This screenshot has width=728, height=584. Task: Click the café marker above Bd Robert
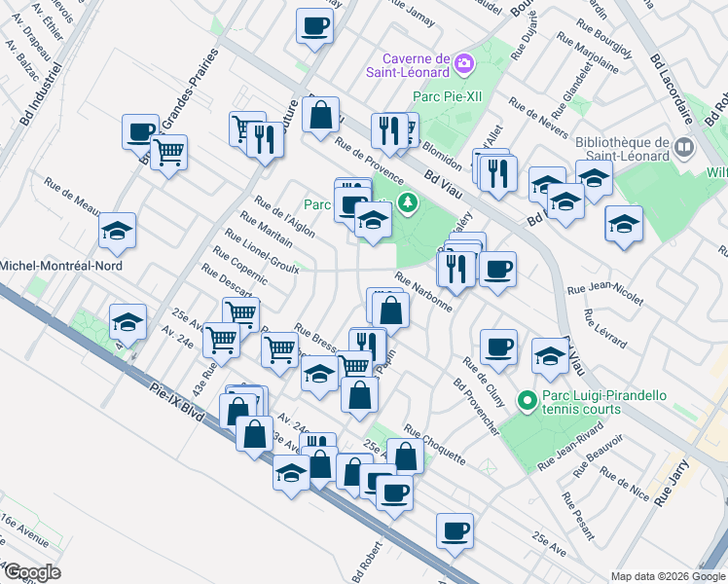click(x=394, y=495)
